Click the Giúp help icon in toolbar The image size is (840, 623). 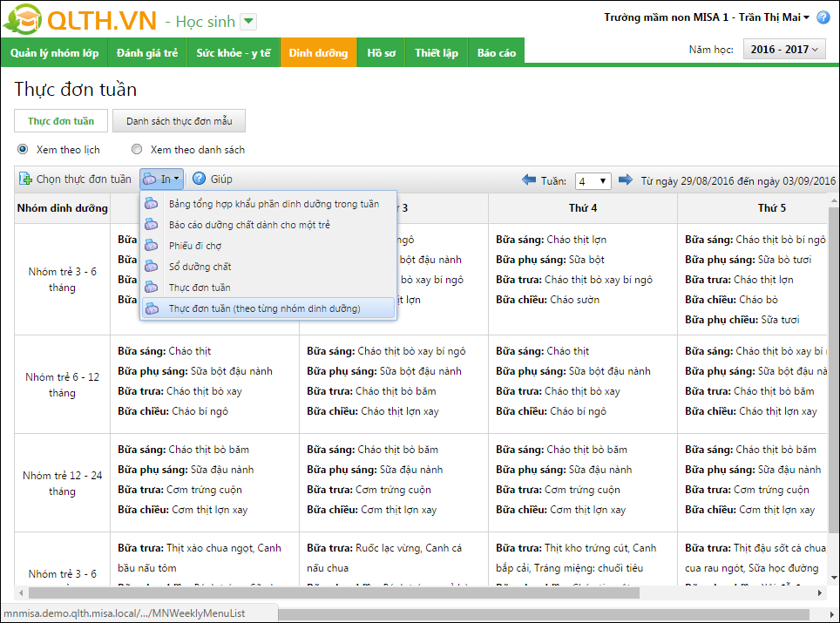click(x=199, y=179)
